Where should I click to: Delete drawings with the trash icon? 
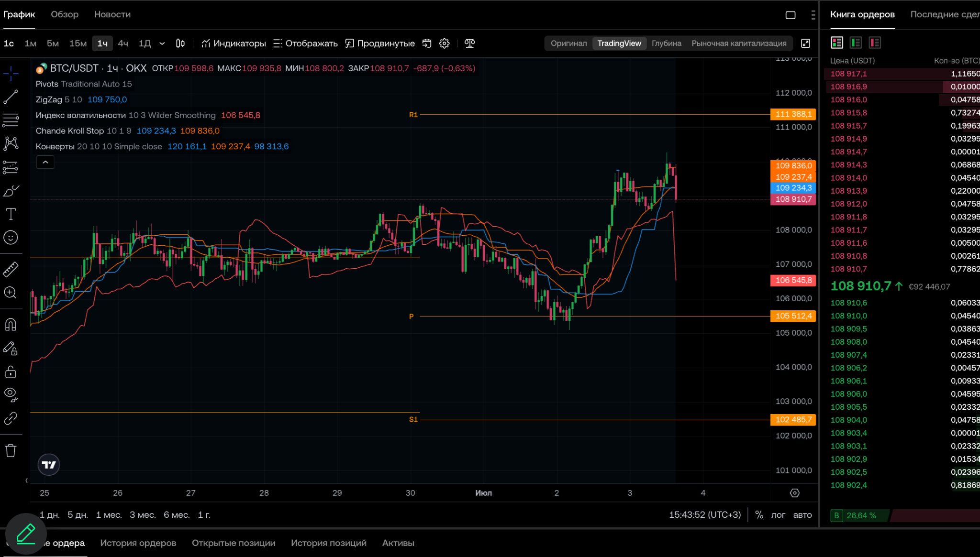11,450
